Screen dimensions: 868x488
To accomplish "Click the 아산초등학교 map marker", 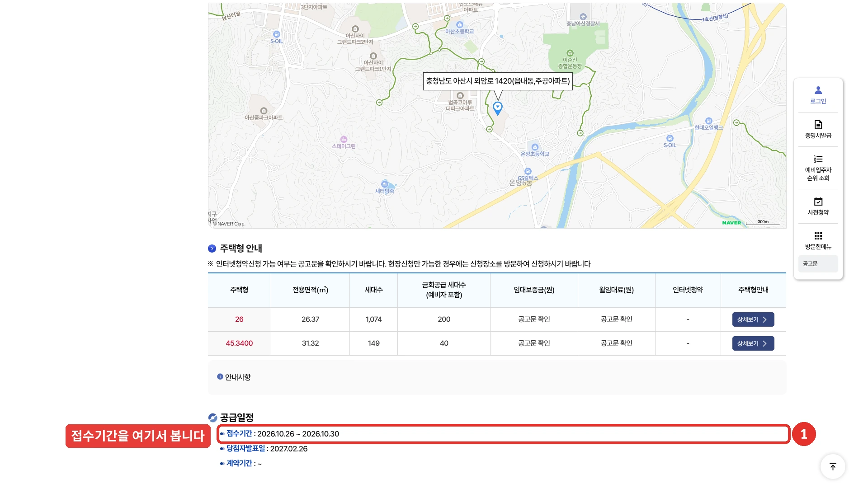I will [460, 25].
